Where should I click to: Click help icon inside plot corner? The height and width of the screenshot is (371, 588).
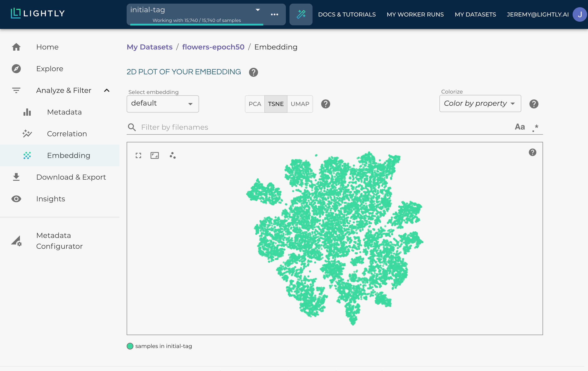pos(532,153)
